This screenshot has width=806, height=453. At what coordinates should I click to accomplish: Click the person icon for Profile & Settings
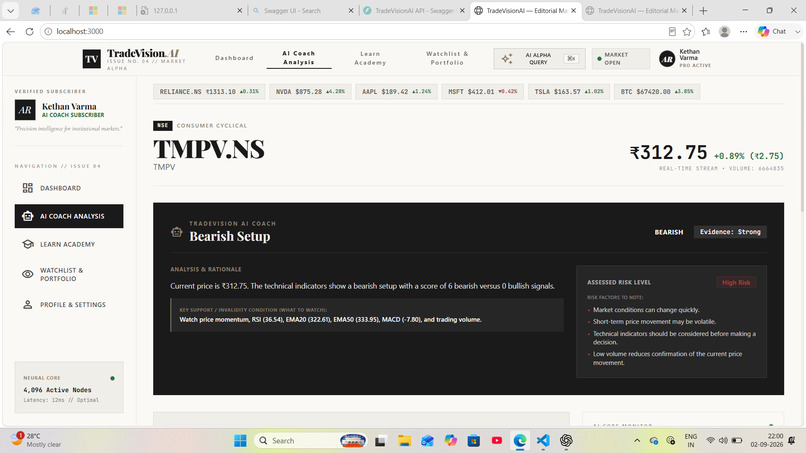coord(28,304)
